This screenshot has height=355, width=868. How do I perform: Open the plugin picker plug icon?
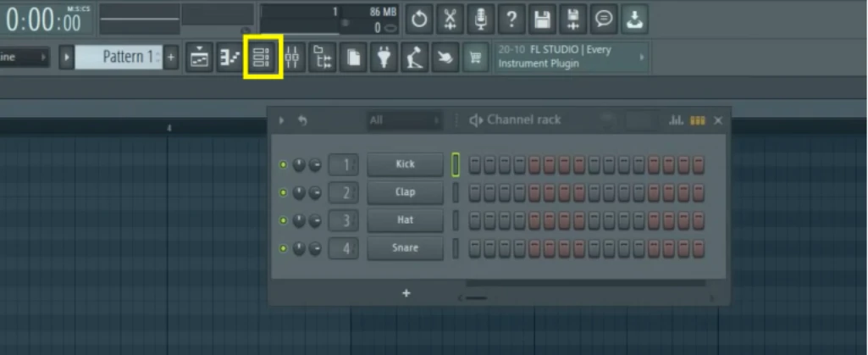click(x=384, y=58)
